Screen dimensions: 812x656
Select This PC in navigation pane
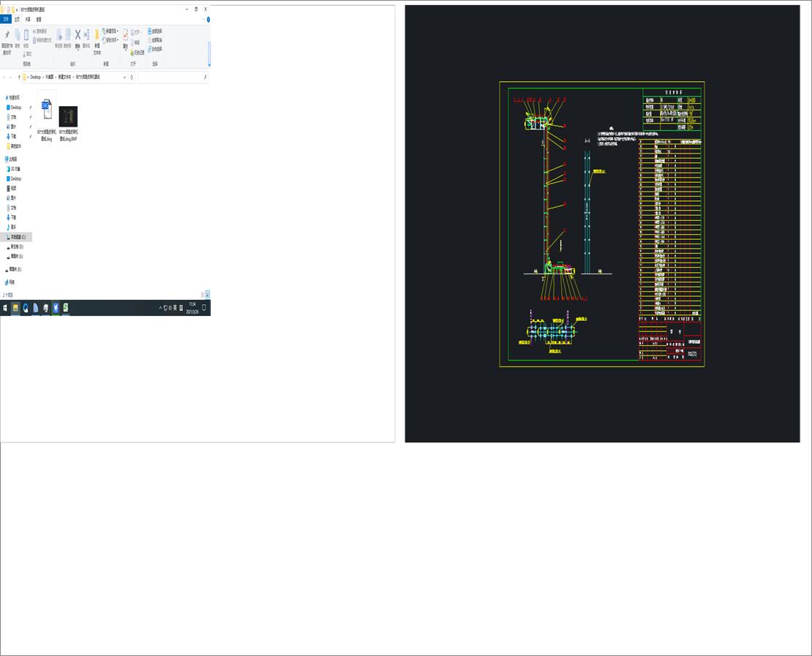tap(11, 159)
